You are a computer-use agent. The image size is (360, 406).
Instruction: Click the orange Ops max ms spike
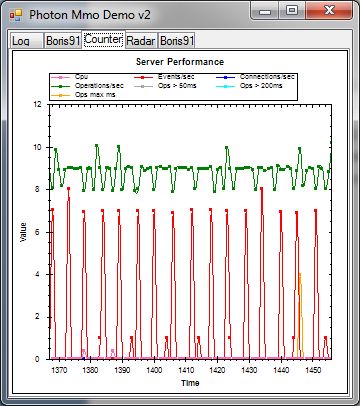(x=300, y=315)
